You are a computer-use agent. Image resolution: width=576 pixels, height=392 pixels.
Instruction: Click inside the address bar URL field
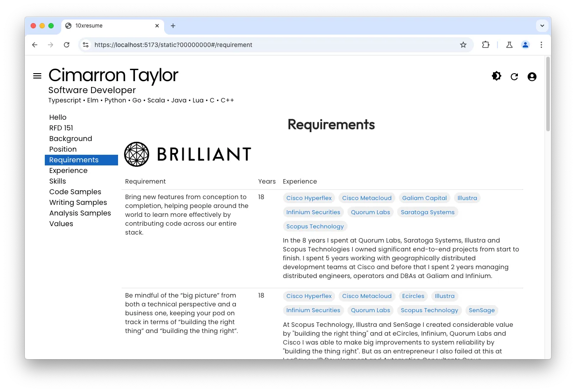coord(222,45)
